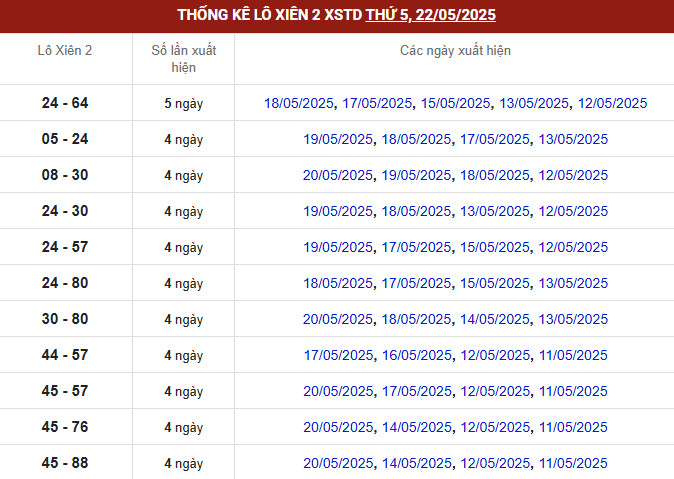Image resolution: width=674 pixels, height=479 pixels.
Task: Open 12/05/2025 link in the 24 - 64 row
Action: (612, 103)
